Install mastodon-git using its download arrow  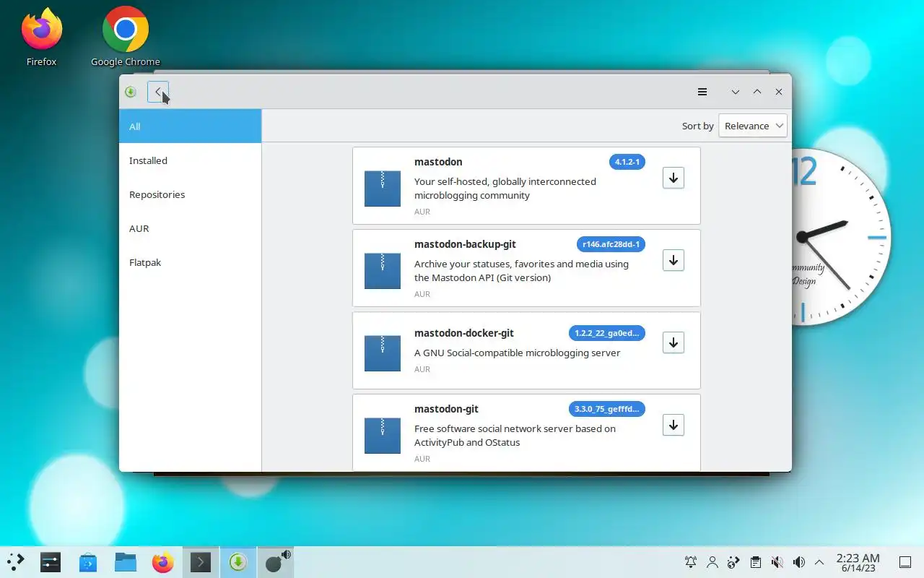coord(674,425)
